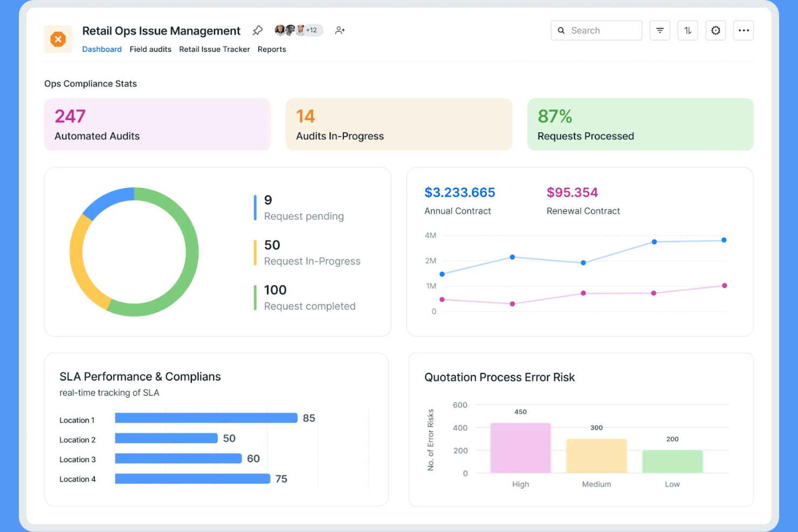Click the Dashboard link

[102, 49]
